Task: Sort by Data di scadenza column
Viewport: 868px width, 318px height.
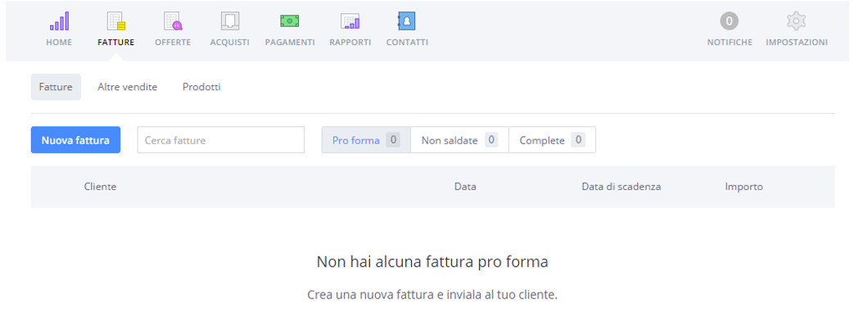Action: (x=621, y=187)
